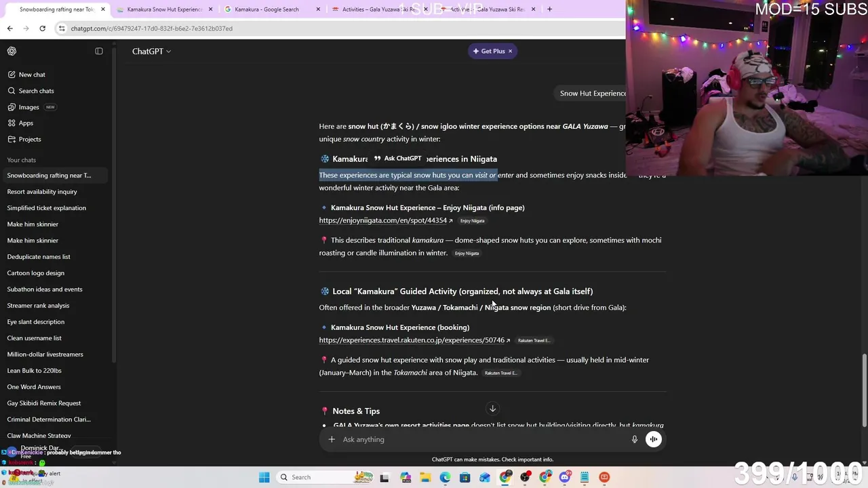This screenshot has height=488, width=868.
Task: Open Microsoft Edge from the taskbar
Action: click(445, 477)
